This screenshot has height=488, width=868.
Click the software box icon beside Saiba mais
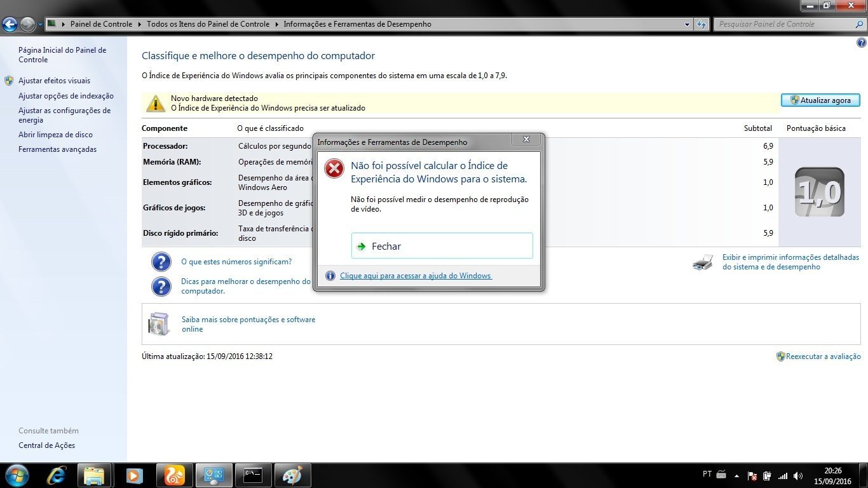159,324
